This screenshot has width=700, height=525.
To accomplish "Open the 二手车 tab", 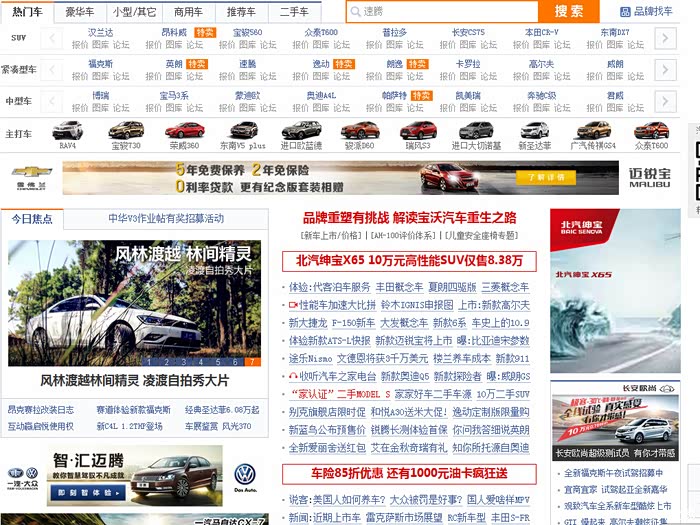I will click(x=294, y=12).
